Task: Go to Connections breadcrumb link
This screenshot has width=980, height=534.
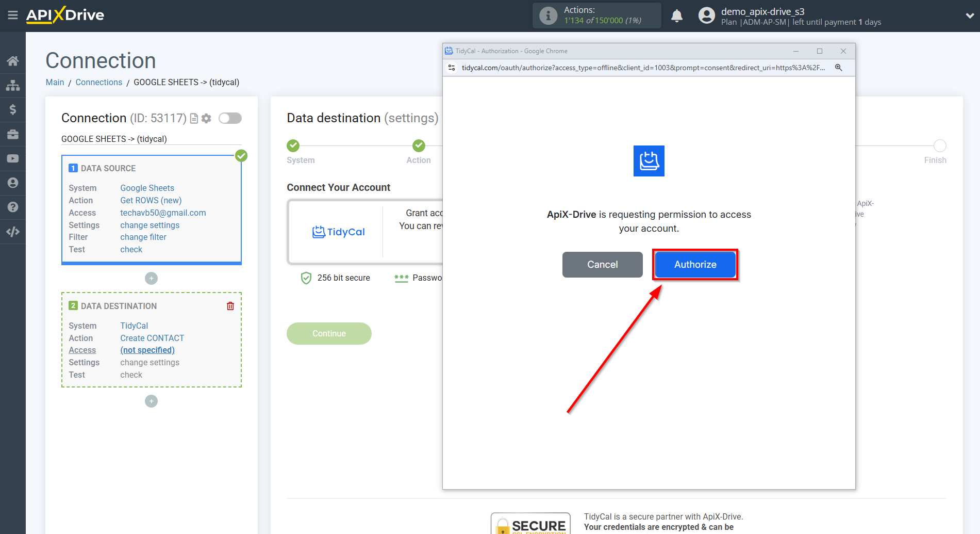Action: pos(98,82)
